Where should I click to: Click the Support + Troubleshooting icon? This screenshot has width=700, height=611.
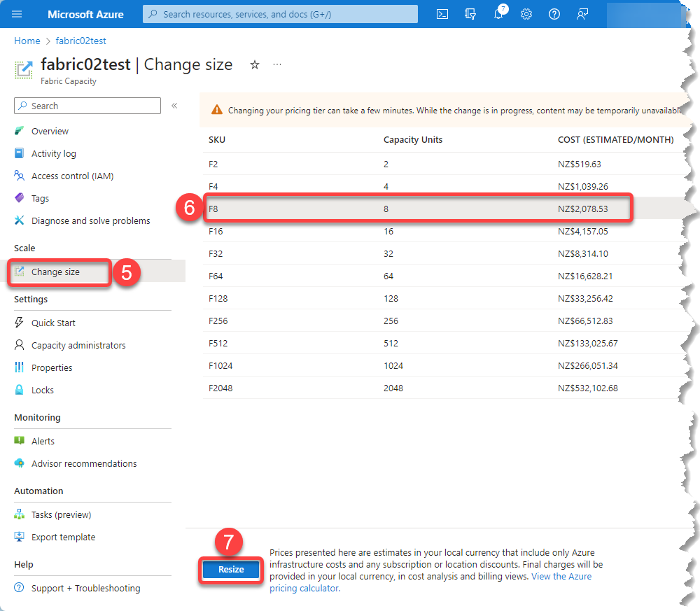[19, 587]
